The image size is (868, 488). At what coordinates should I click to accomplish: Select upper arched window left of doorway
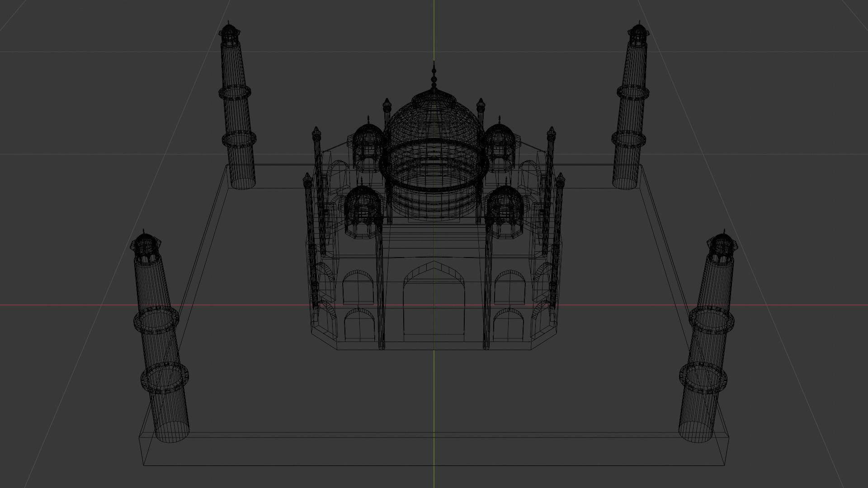tap(358, 287)
